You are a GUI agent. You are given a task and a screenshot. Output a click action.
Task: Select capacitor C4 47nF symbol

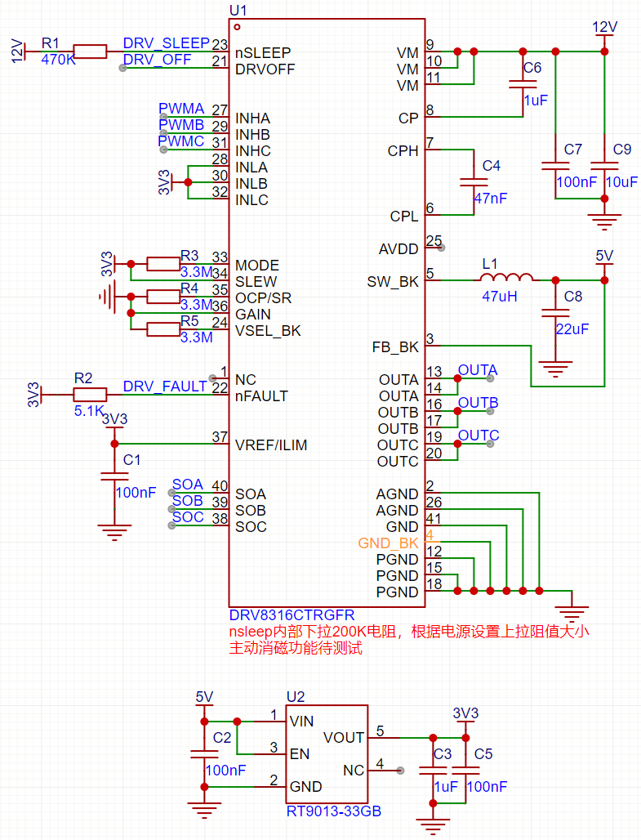pos(474,182)
